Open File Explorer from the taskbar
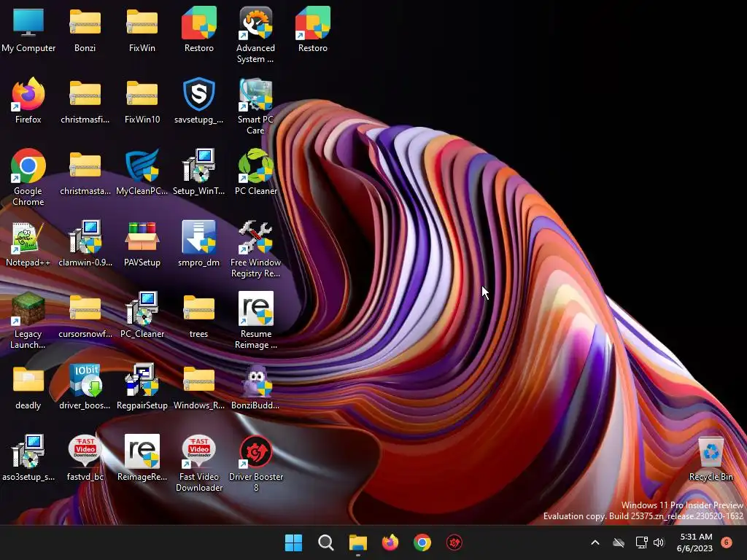 click(357, 542)
